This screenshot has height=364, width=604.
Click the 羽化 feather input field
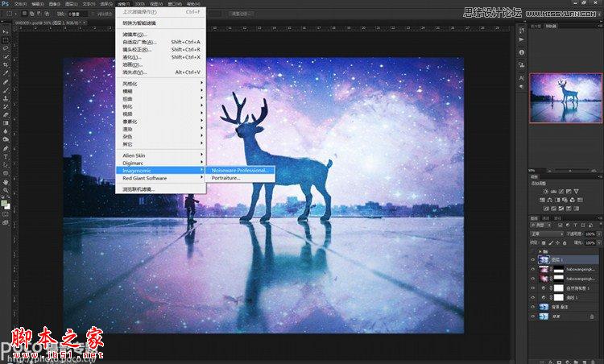point(79,14)
